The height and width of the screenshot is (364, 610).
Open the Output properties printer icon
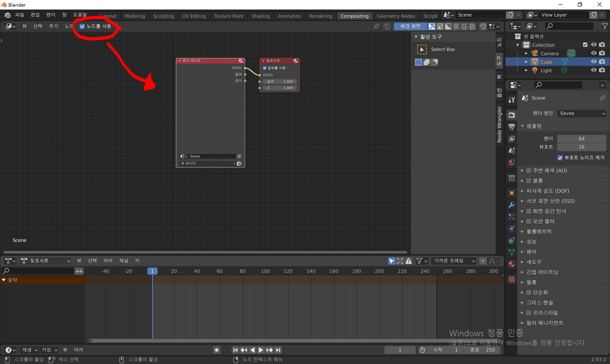click(x=512, y=127)
